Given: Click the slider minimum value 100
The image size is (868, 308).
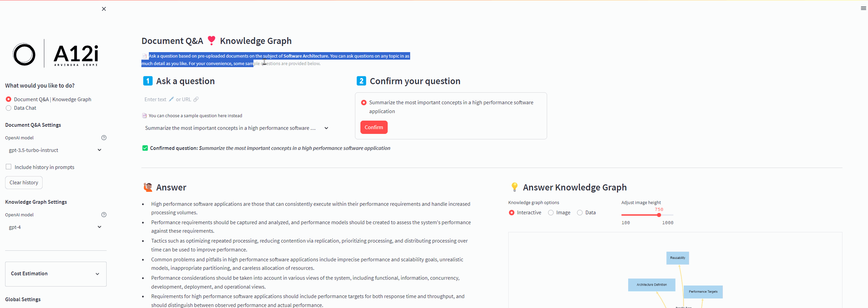Looking at the screenshot, I should [626, 223].
